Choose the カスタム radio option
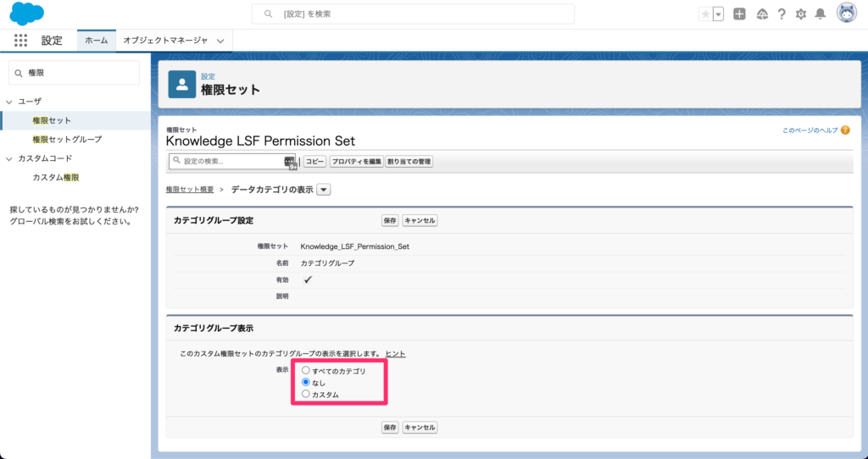 pos(306,395)
